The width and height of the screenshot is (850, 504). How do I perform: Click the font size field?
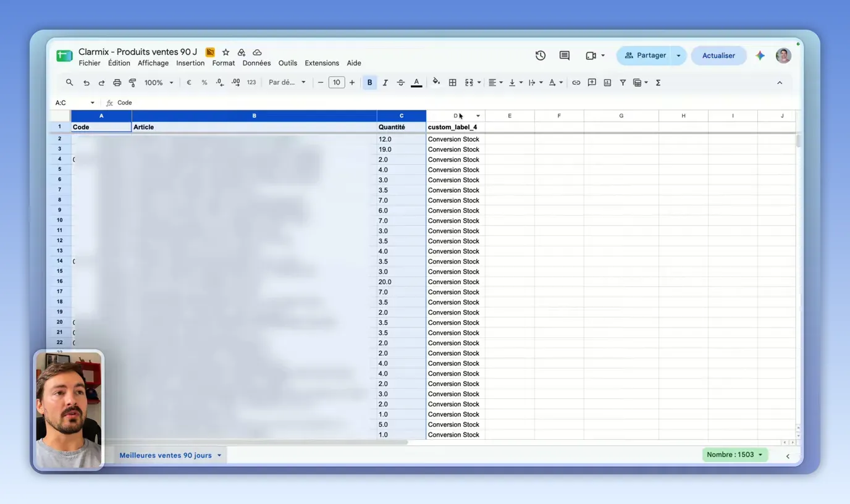[337, 83]
